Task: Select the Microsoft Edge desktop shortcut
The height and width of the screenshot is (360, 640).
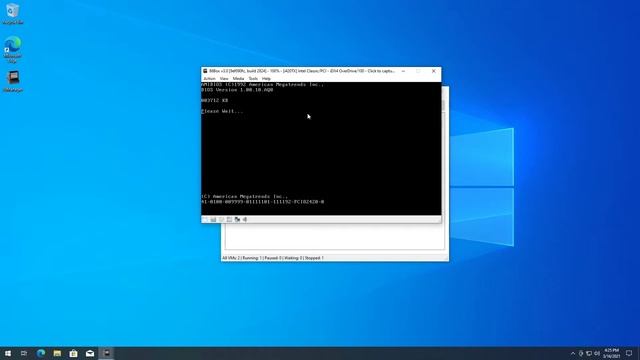Action: 13,49
